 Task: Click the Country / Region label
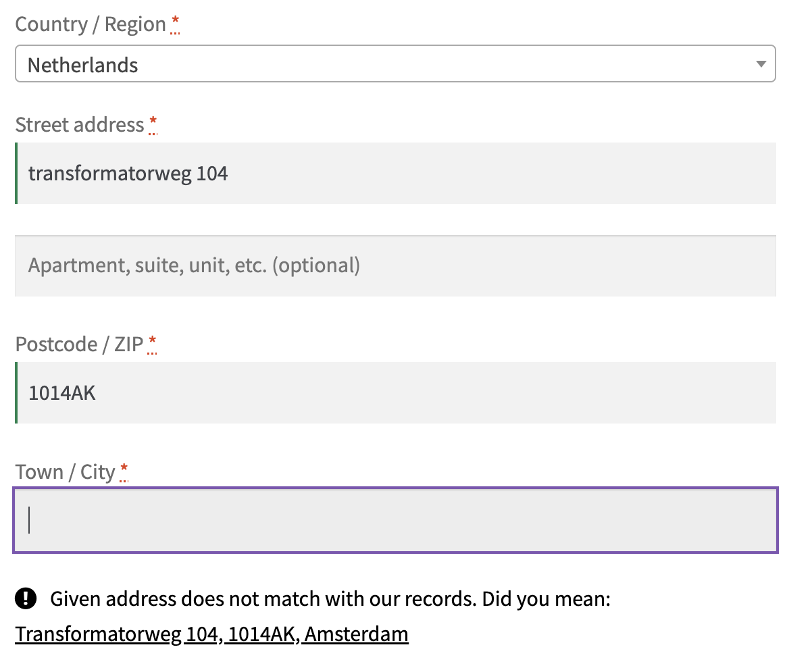pos(91,24)
